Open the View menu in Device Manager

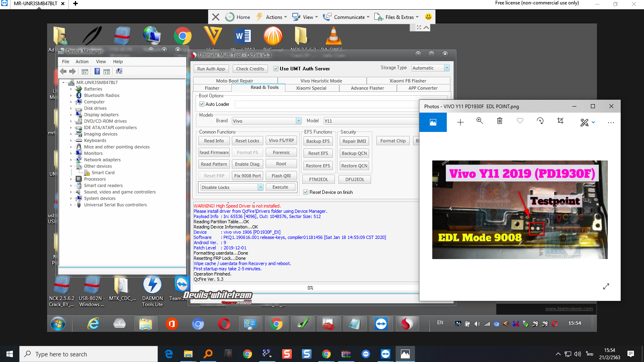101,62
